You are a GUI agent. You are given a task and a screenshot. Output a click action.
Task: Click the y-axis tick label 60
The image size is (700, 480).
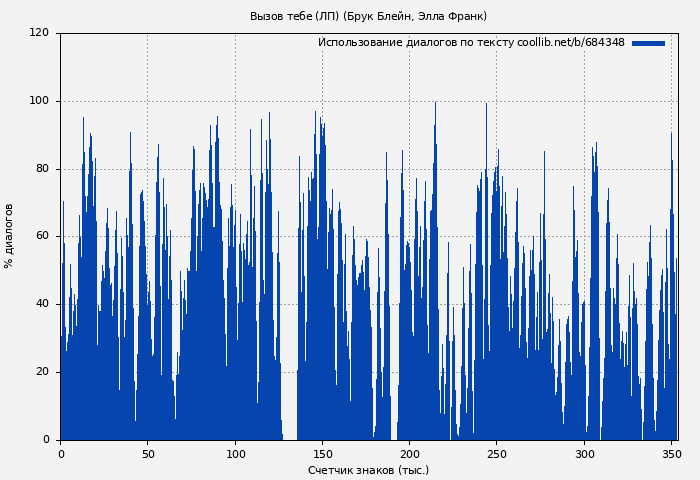click(42, 236)
